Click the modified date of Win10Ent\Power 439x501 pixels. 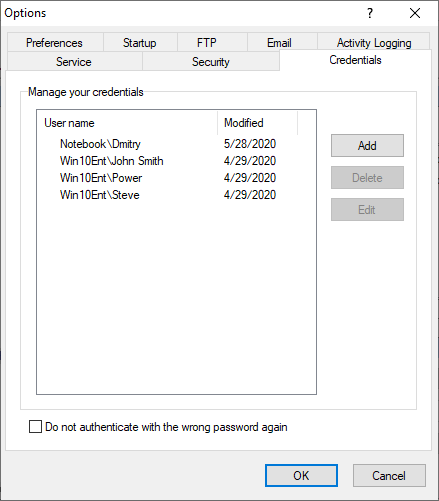(250, 178)
